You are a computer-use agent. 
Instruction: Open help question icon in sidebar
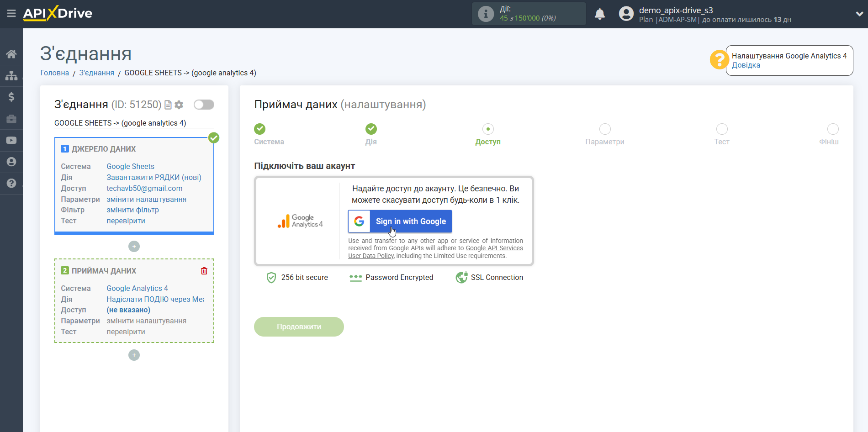pos(11,183)
